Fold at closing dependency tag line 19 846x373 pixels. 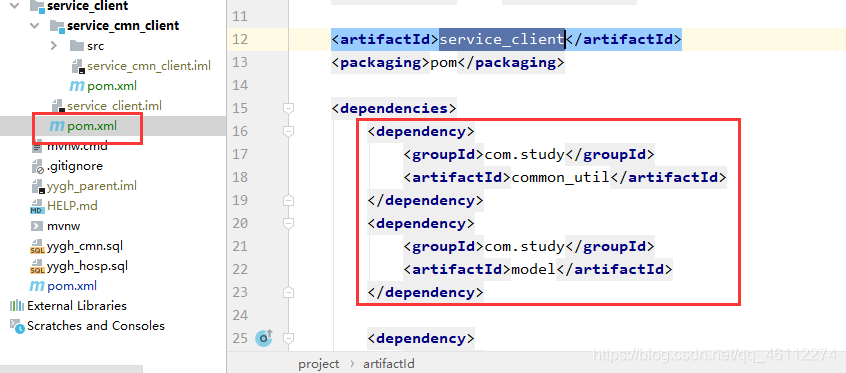click(289, 201)
